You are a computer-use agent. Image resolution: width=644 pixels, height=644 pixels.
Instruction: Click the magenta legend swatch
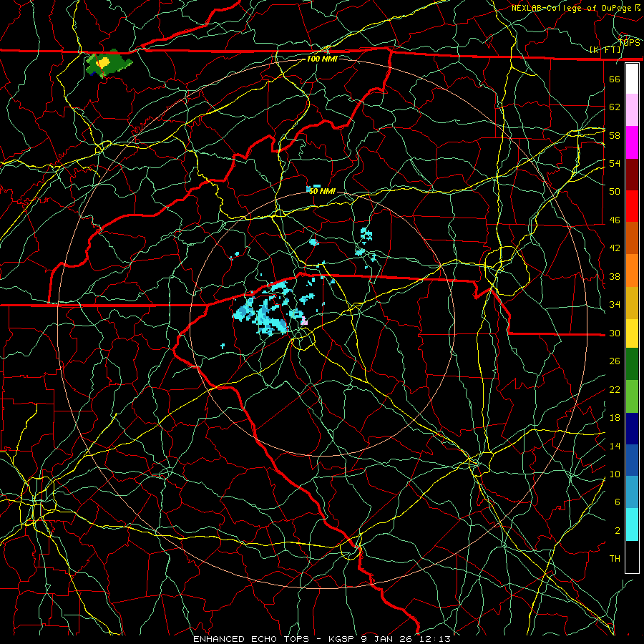coord(632,142)
